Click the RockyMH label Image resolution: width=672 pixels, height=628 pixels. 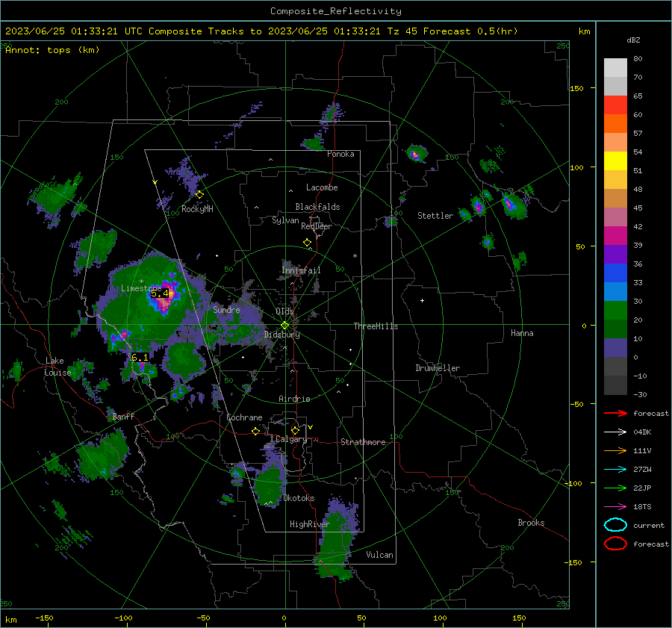[197, 209]
